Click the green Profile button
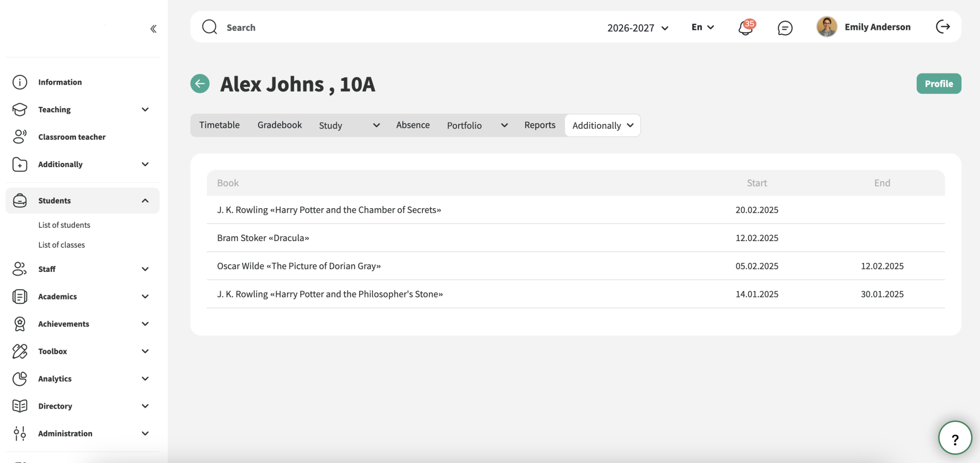Image resolution: width=980 pixels, height=463 pixels. (939, 84)
